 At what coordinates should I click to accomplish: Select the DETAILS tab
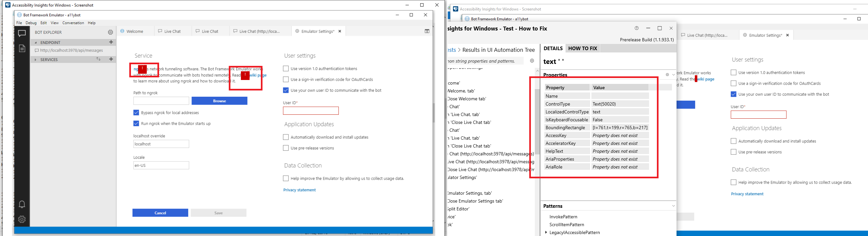(553, 48)
